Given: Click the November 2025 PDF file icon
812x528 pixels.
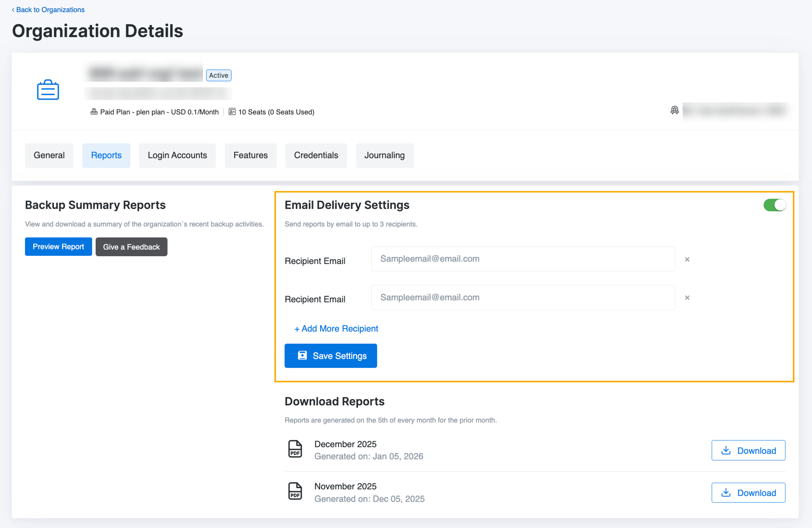Looking at the screenshot, I should pyautogui.click(x=295, y=491).
